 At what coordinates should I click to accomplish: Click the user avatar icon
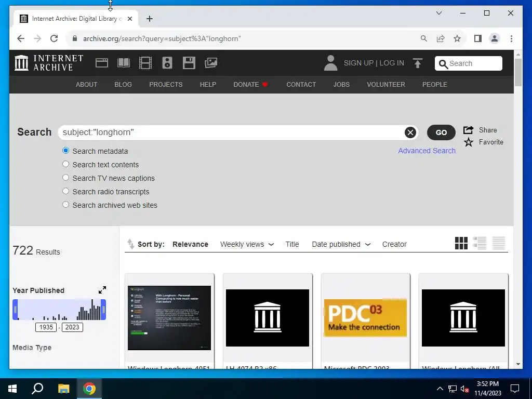tap(330, 63)
